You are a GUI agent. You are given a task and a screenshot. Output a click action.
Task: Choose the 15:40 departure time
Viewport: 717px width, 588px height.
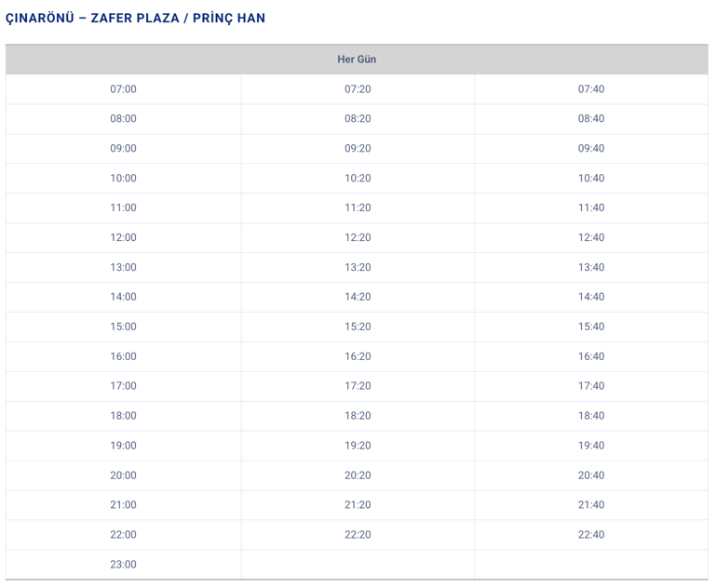pyautogui.click(x=591, y=327)
